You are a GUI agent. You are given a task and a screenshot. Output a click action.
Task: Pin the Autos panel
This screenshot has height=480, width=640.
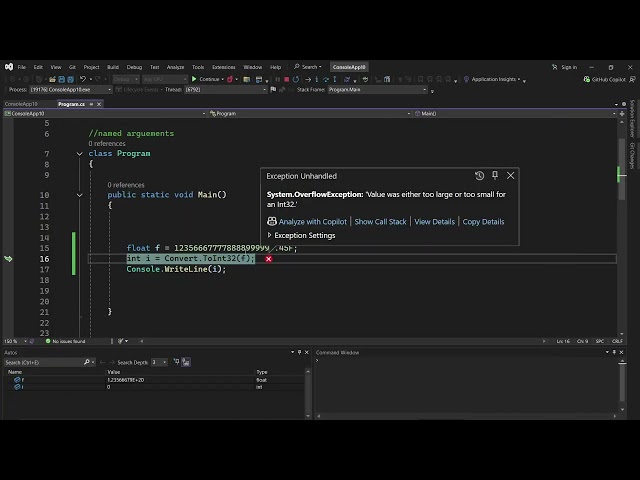(x=300, y=352)
